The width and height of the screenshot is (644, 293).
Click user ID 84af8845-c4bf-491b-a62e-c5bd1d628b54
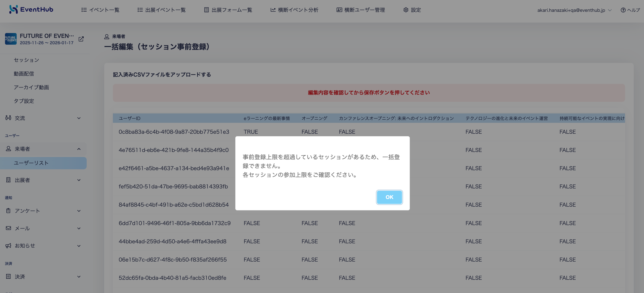tap(174, 205)
